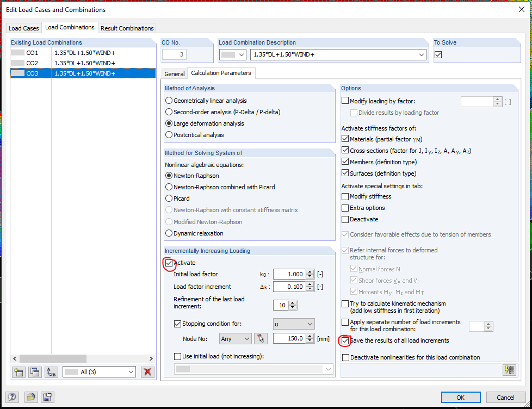The width and height of the screenshot is (532, 409).
Task: Choose the Picard solving method
Action: (x=169, y=199)
